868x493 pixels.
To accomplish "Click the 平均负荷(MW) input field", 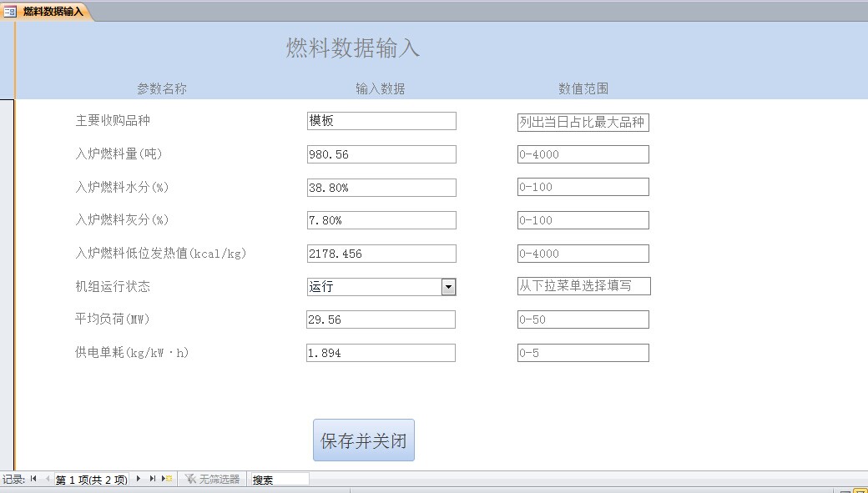I will [x=381, y=319].
